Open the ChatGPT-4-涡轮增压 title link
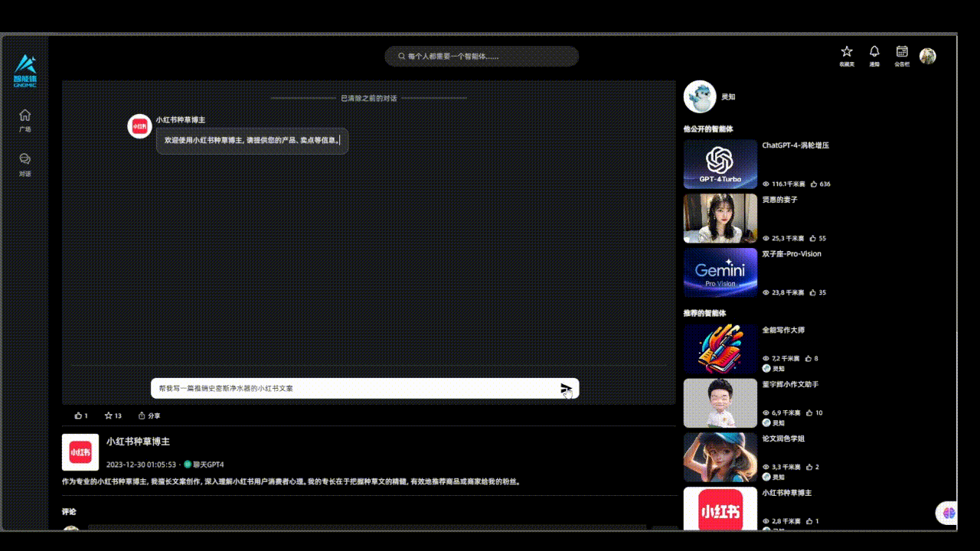The width and height of the screenshot is (980, 551). 795,145
